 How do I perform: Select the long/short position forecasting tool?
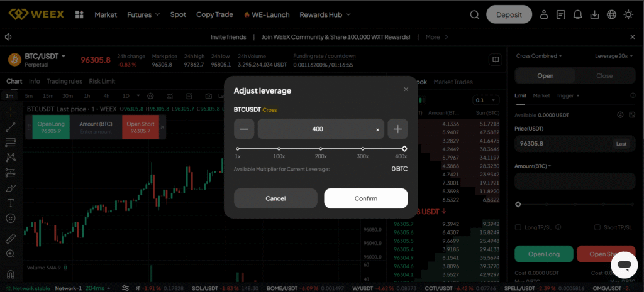tap(11, 173)
